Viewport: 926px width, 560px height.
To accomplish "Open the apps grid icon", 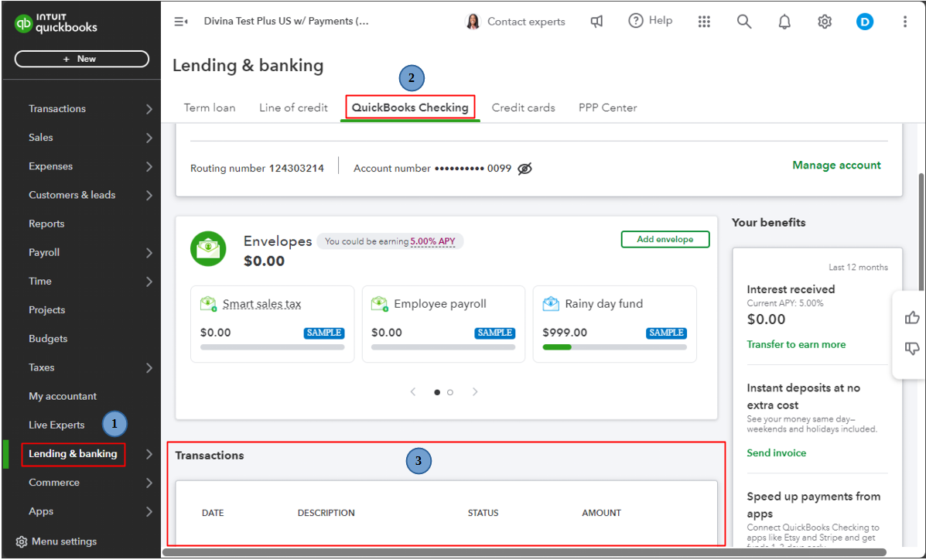I will pyautogui.click(x=704, y=22).
